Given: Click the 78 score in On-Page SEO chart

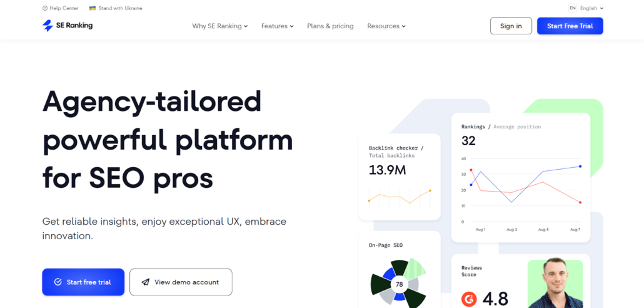Looking at the screenshot, I should pos(399,284).
